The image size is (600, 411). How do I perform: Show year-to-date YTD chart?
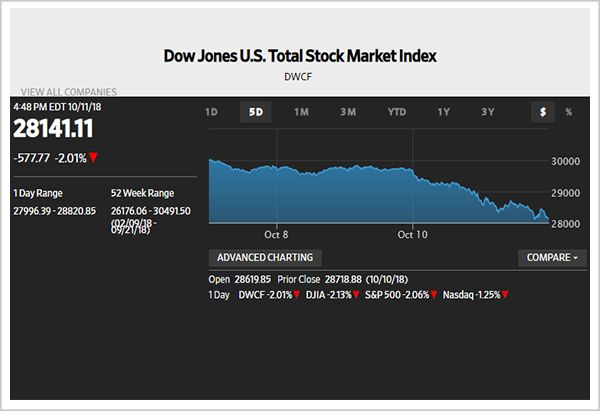[397, 112]
